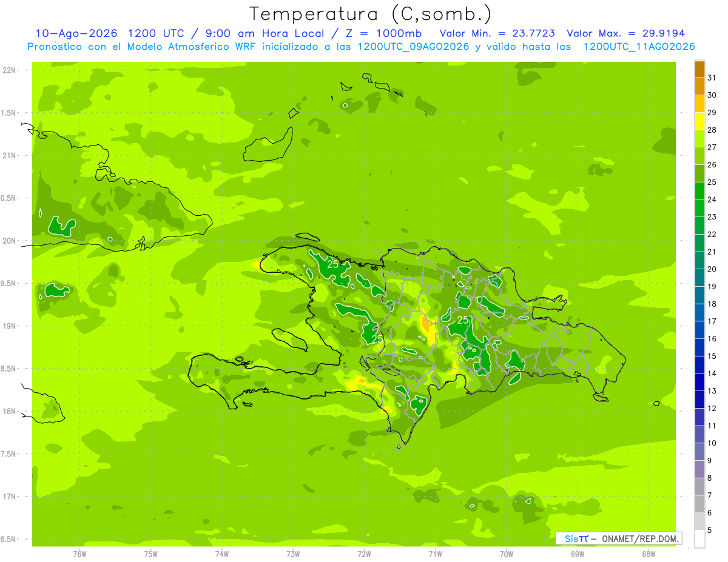Click the legend scale number '5'
This screenshot has height=562, width=728.
click(710, 530)
